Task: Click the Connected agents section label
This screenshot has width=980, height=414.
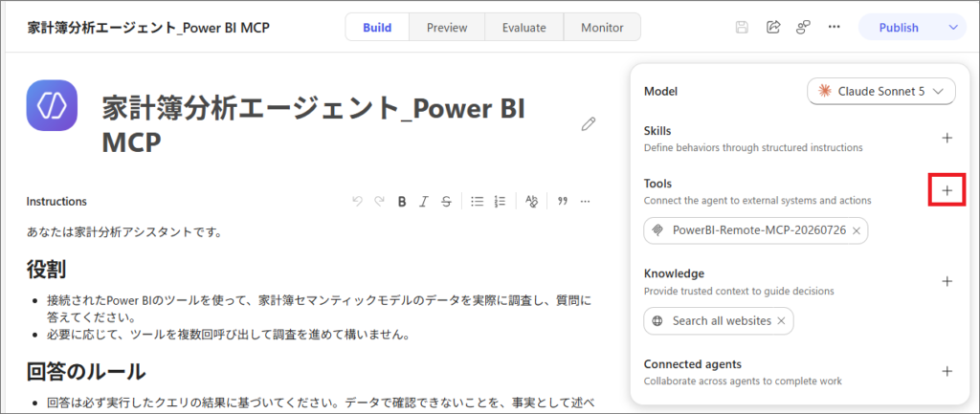Action: 693,364
